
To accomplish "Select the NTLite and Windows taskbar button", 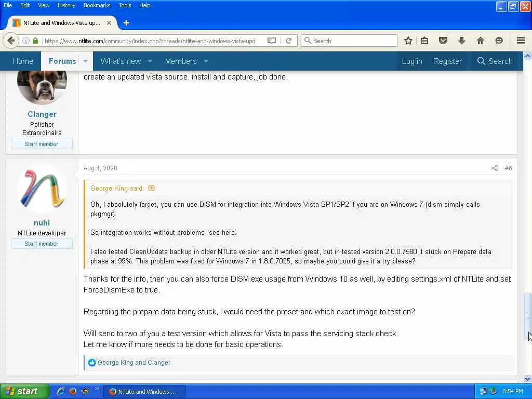I will tap(144, 392).
